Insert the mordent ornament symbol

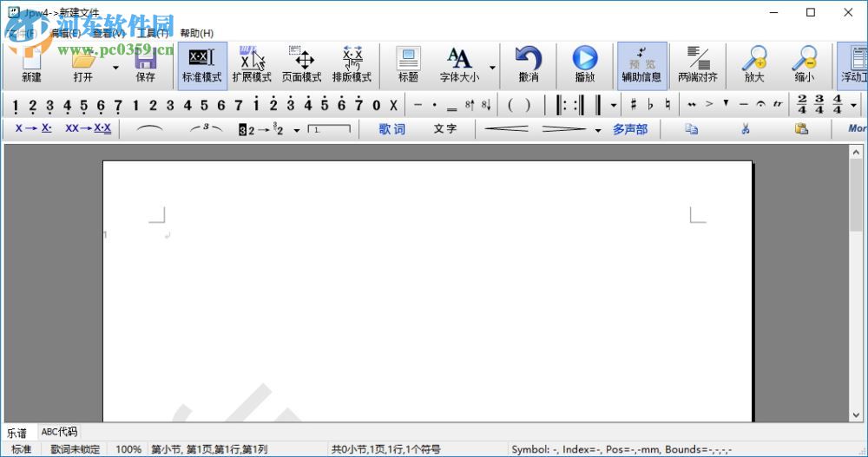pos(692,105)
